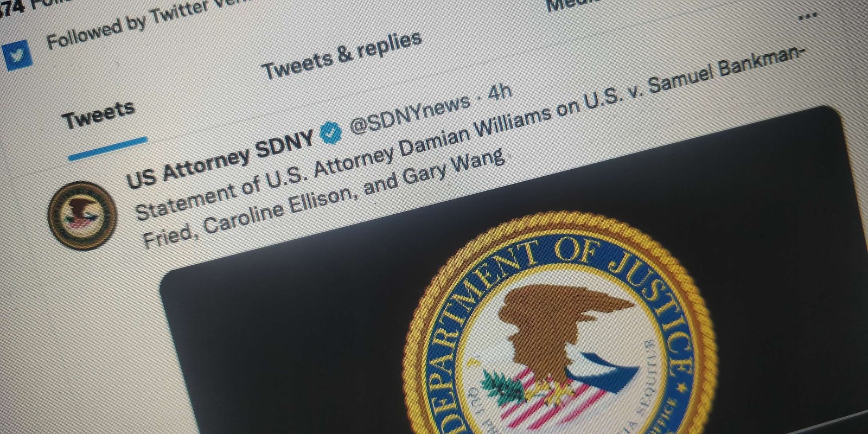This screenshot has height=434, width=868.
Task: Open the US Attorney SDNY profile avatar
Action: (x=82, y=214)
